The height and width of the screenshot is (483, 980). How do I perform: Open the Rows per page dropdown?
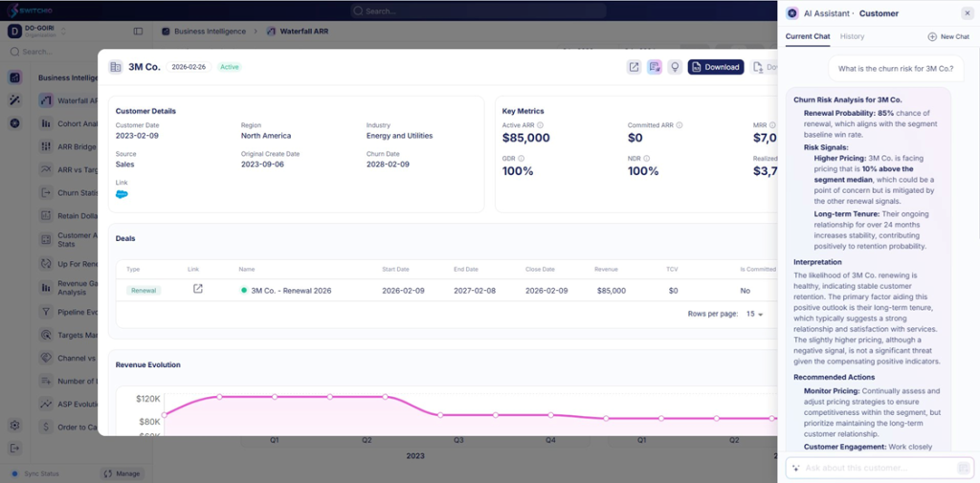pos(754,314)
